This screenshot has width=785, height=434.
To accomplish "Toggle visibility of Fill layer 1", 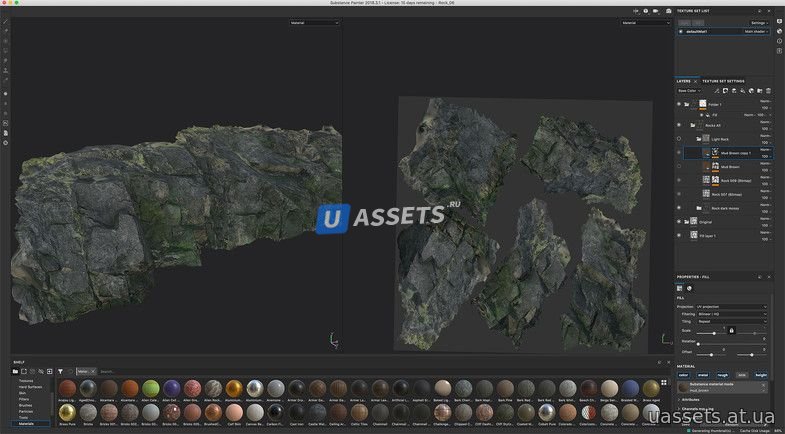I will [x=679, y=234].
